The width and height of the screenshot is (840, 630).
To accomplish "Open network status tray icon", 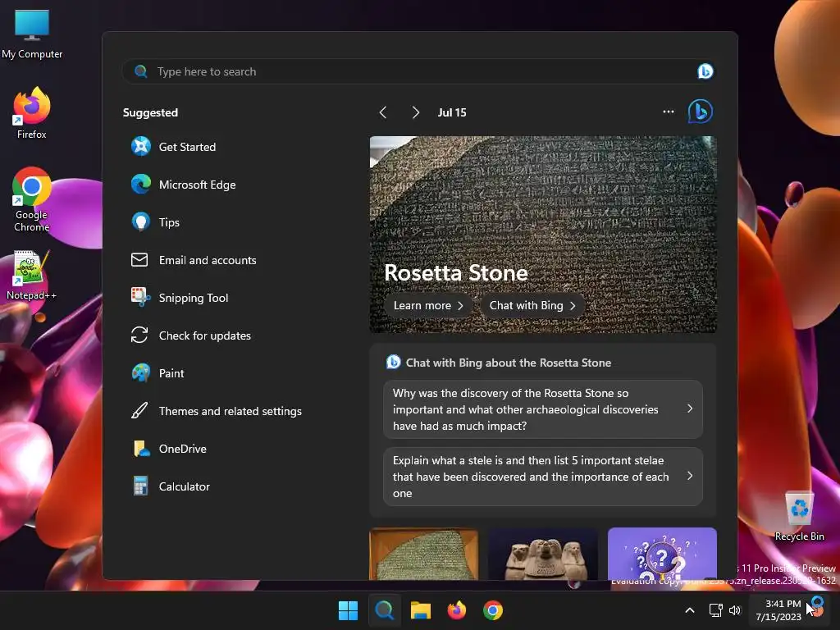I will tap(715, 610).
